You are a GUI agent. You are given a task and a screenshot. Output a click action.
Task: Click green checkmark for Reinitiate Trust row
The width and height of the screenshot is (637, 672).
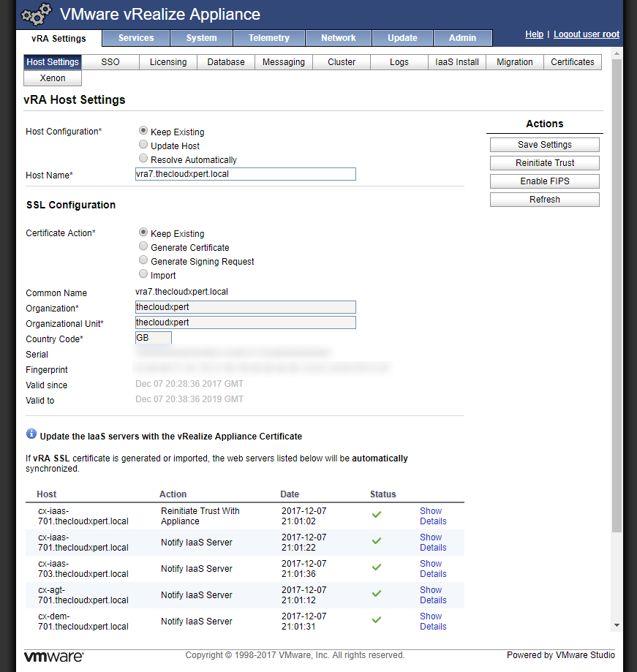point(377,515)
